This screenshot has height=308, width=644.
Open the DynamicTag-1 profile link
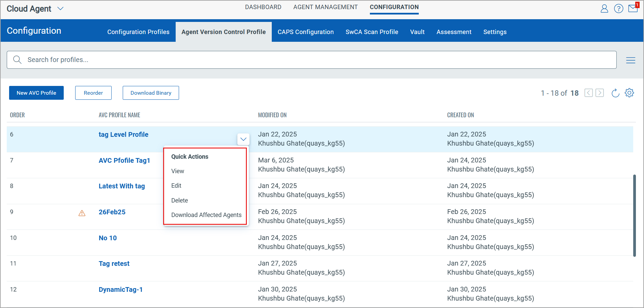coord(120,289)
